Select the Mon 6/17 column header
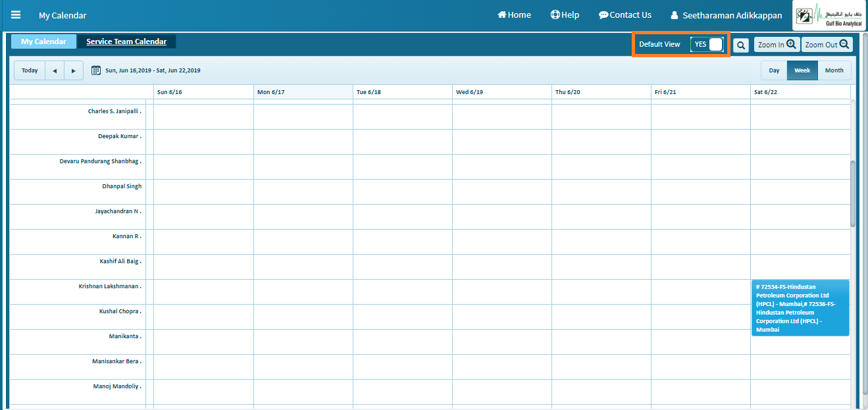868x410 pixels. (x=303, y=92)
